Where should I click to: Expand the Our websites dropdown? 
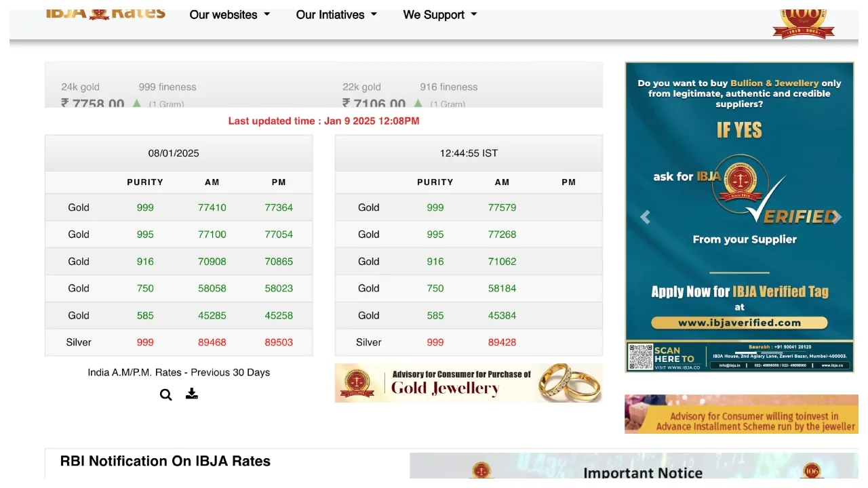(x=230, y=14)
